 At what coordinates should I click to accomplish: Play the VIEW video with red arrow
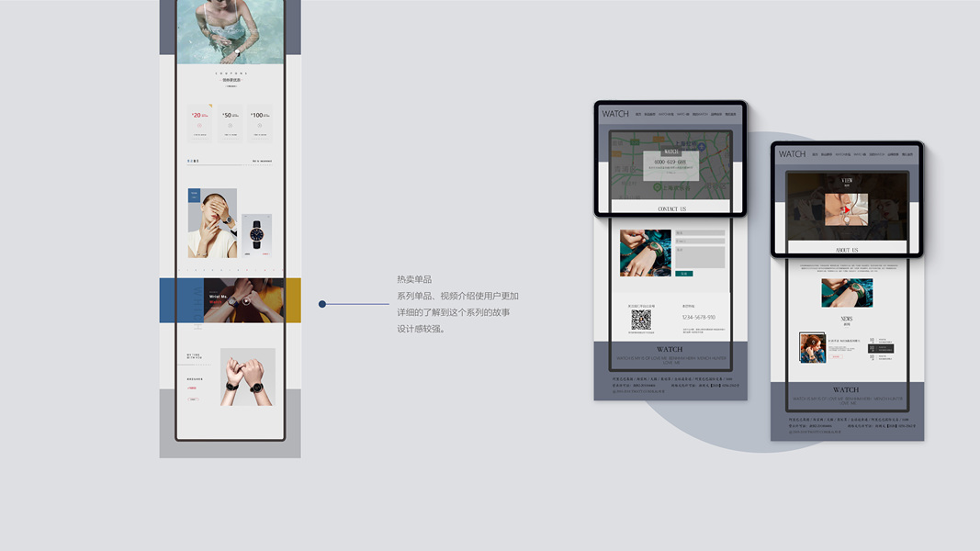point(846,209)
